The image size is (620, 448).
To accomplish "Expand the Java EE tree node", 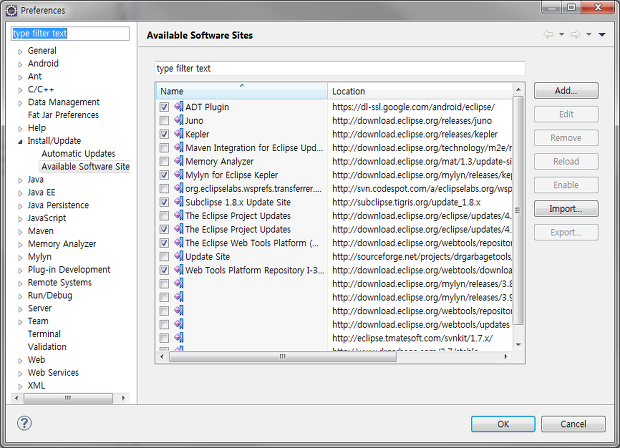I will [20, 193].
